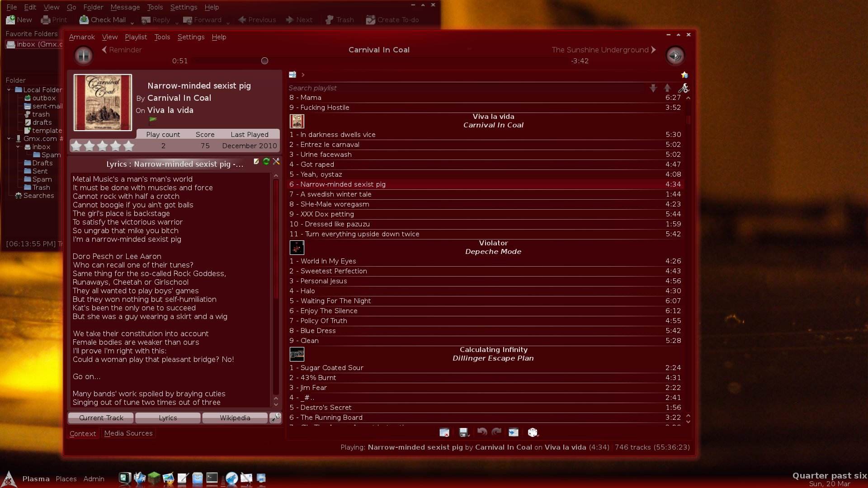
Task: Open playlist layout icon in breadcrumb bar
Action: point(292,75)
